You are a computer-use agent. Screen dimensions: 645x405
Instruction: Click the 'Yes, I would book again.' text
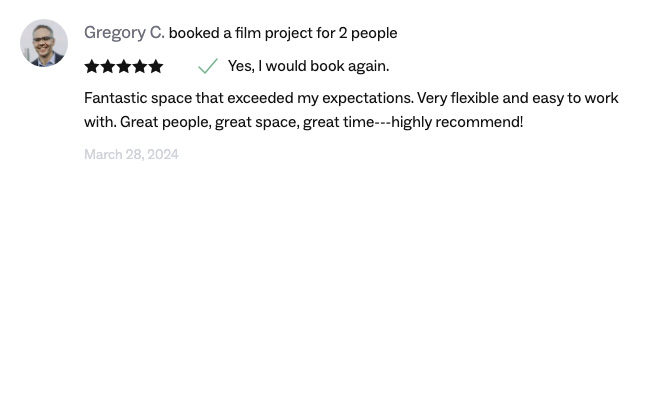tap(308, 66)
